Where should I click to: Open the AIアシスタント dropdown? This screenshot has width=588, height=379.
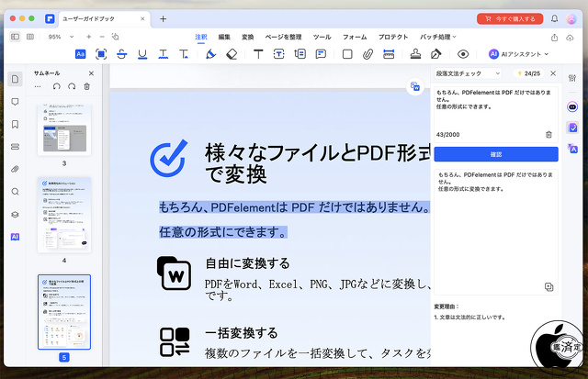(x=518, y=54)
